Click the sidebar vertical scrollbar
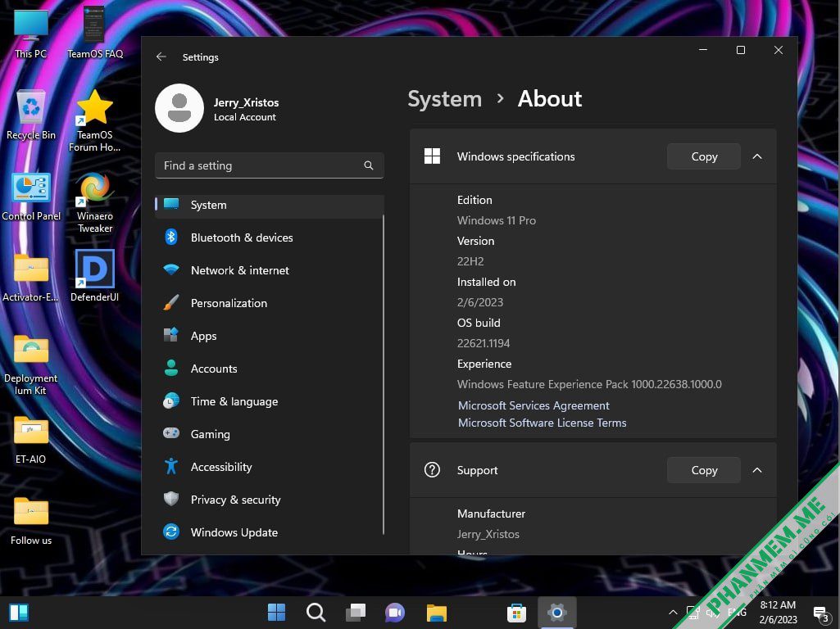The height and width of the screenshot is (629, 840). point(384,375)
